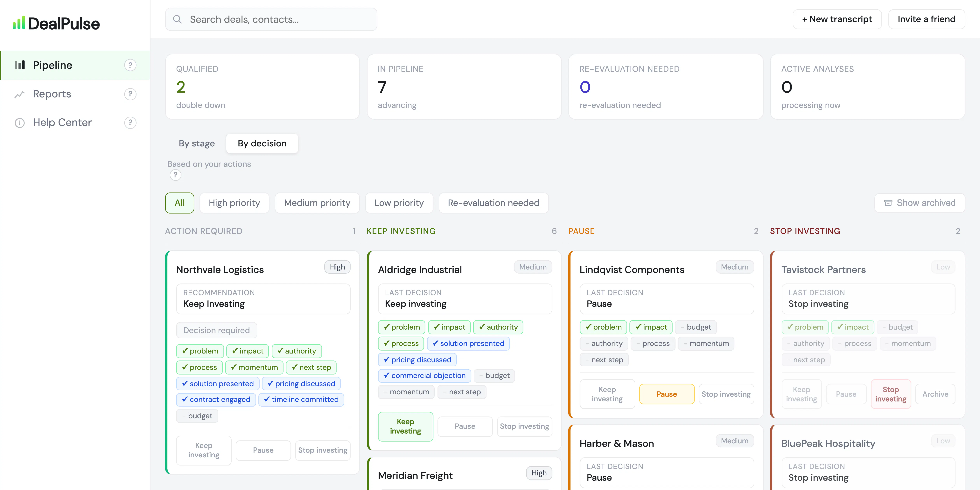The width and height of the screenshot is (980, 490).
Task: Choose Stop investing for Northvale Logistics
Action: [323, 451]
